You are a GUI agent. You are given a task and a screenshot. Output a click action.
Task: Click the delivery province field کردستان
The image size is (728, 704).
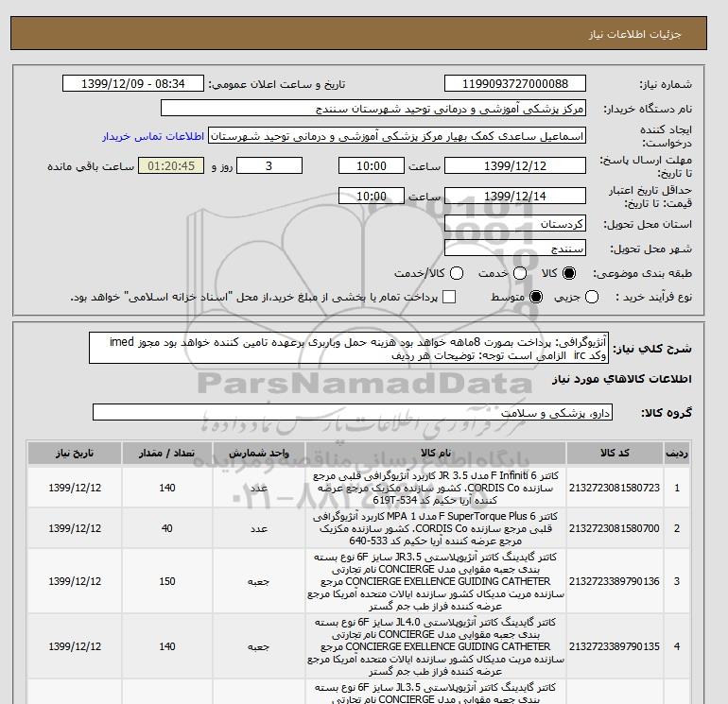tap(515, 224)
